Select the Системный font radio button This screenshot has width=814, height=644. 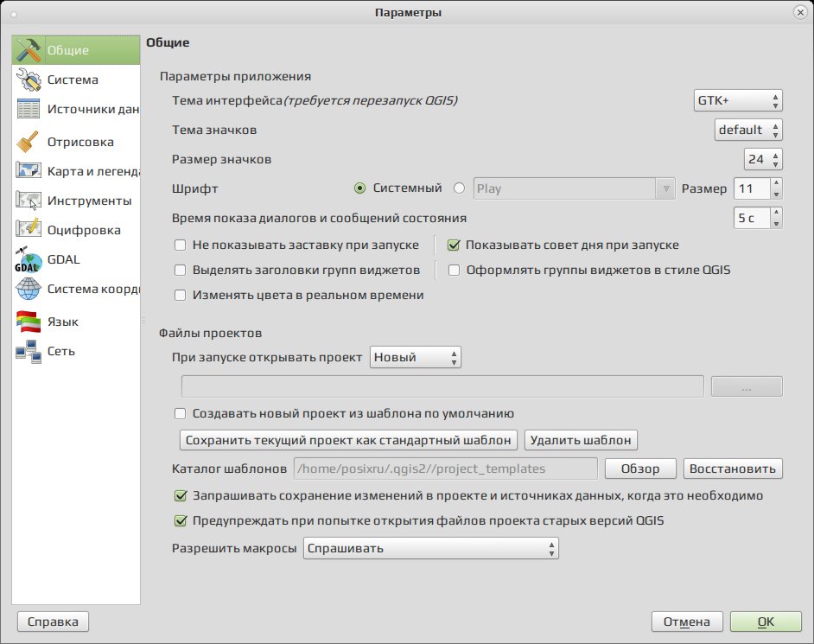(x=359, y=188)
